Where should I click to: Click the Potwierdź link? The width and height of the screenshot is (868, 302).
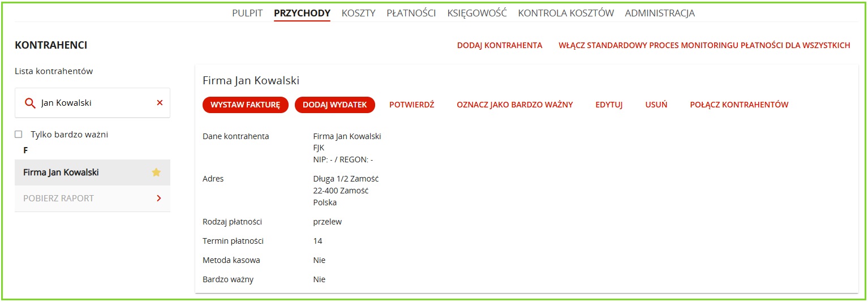(412, 105)
